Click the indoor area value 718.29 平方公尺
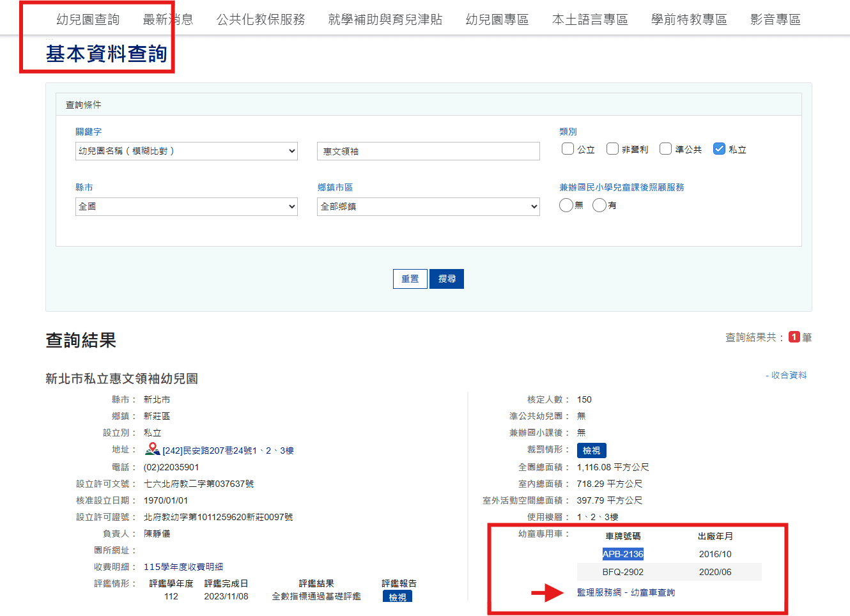Viewport: 850px width, 616px height. (x=610, y=484)
